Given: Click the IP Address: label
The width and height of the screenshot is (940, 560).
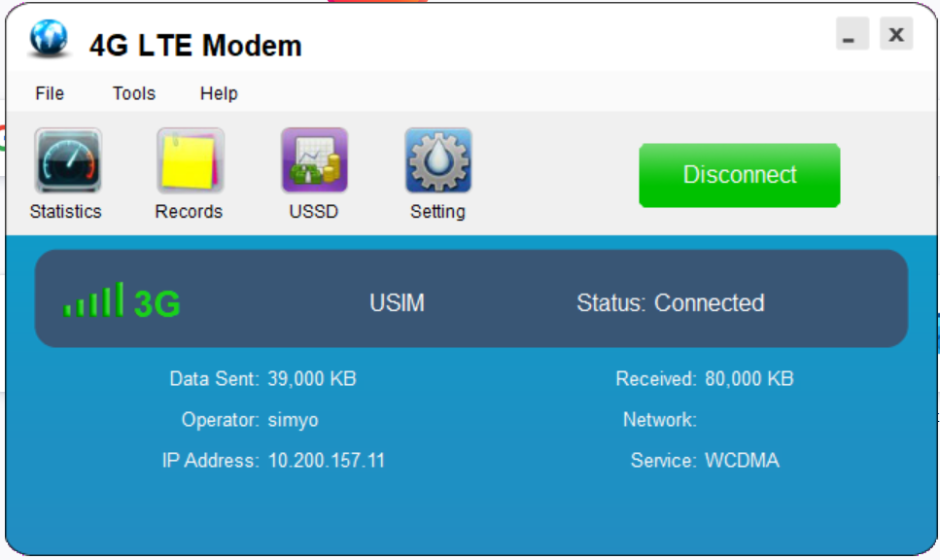Looking at the screenshot, I should tap(210, 461).
